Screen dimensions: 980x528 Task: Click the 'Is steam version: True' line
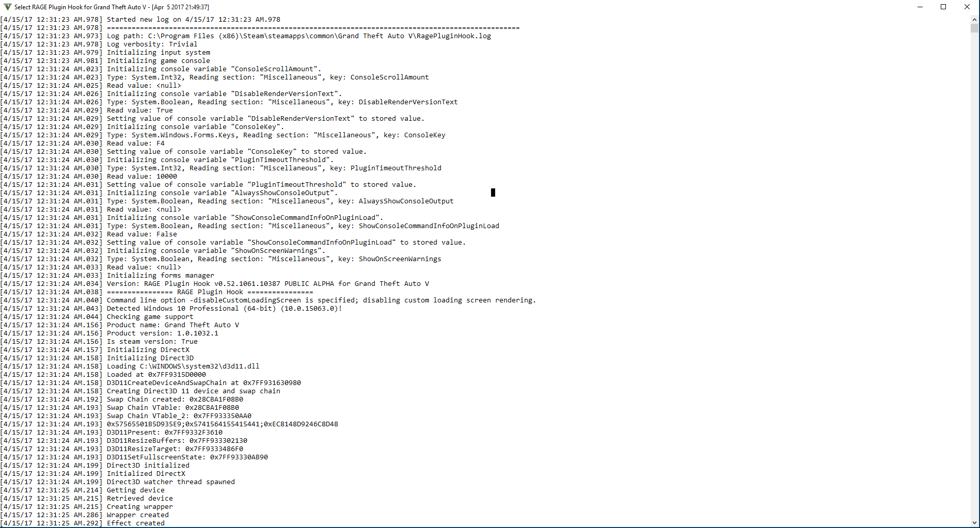pos(99,342)
